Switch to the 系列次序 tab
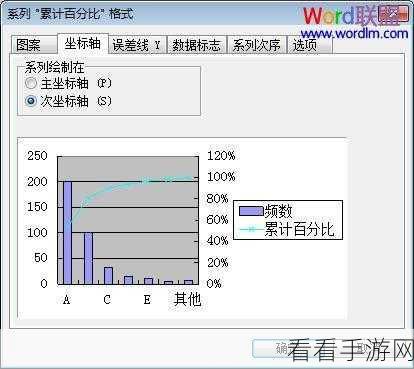The image size is (414, 369). tap(256, 45)
